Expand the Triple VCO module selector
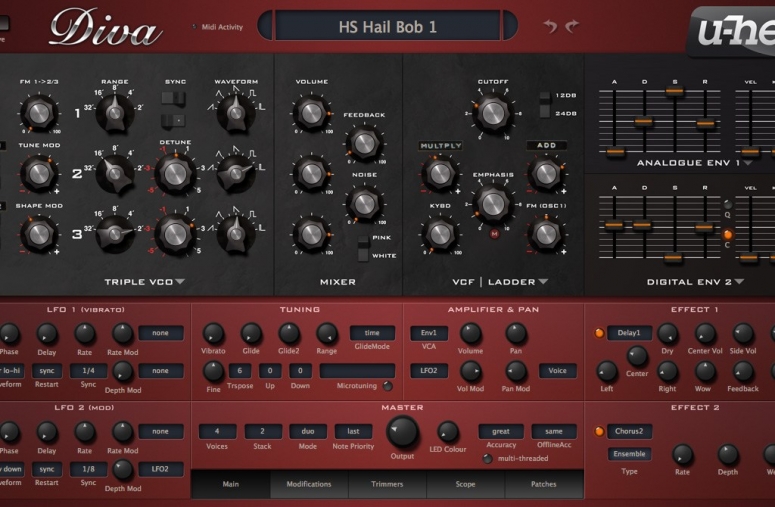Screen dimensions: 775x507 coord(180,282)
